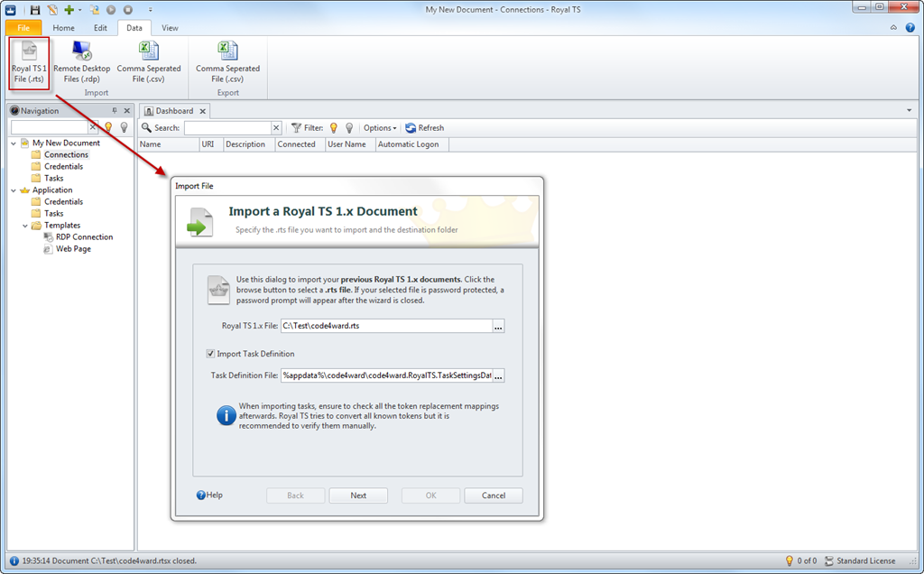Open Help in the Import File dialog
Screen dimensions: 924x574
coord(209,495)
